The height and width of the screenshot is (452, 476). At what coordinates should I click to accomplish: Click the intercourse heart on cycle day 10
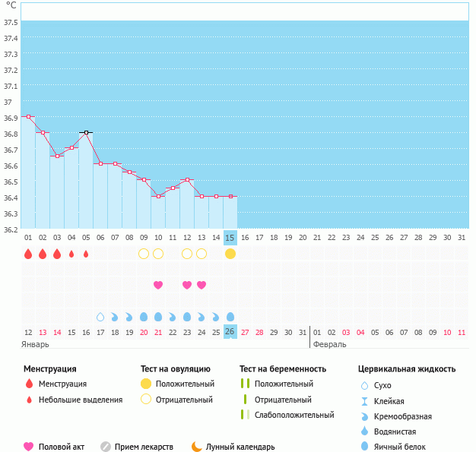[158, 285]
